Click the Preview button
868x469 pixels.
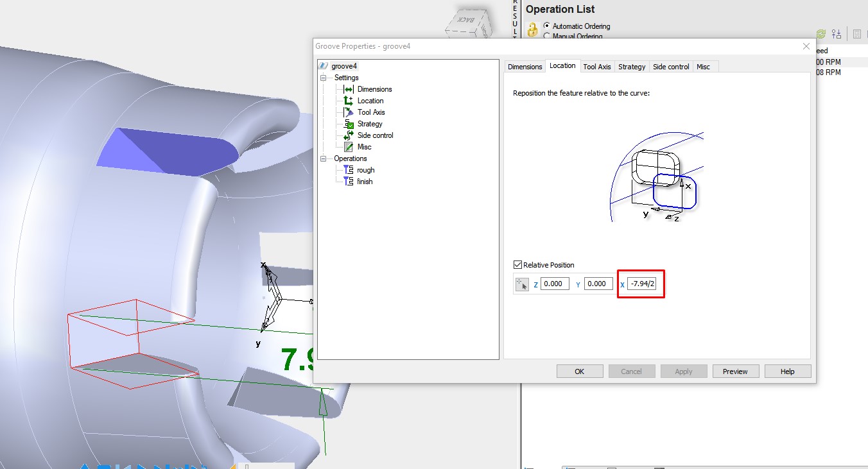point(735,371)
